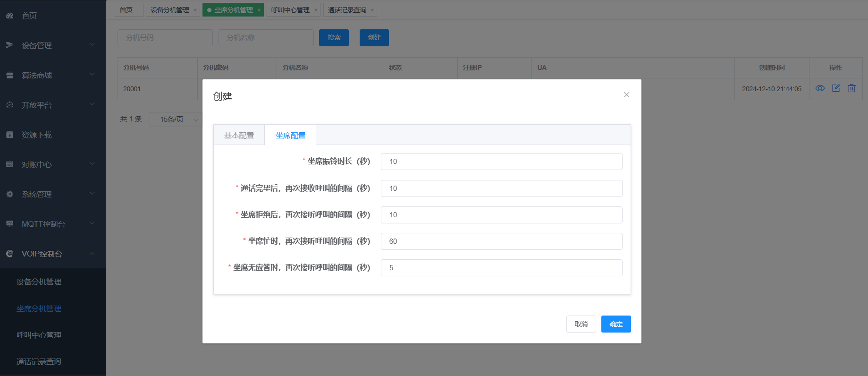
Task: Close the 通话记录查询 tab
Action: (372, 10)
